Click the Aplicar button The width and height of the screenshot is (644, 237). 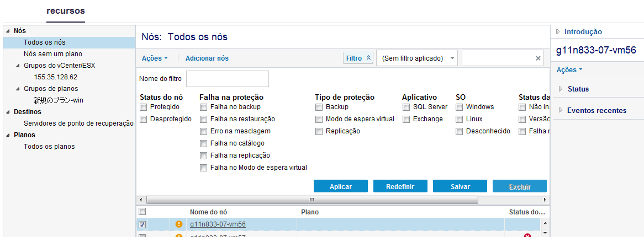coord(341,186)
